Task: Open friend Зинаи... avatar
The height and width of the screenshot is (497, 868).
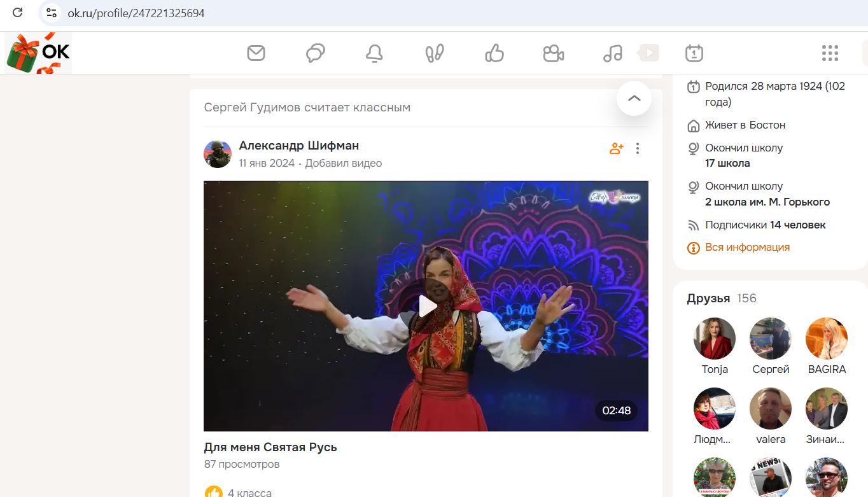Action: (x=826, y=409)
